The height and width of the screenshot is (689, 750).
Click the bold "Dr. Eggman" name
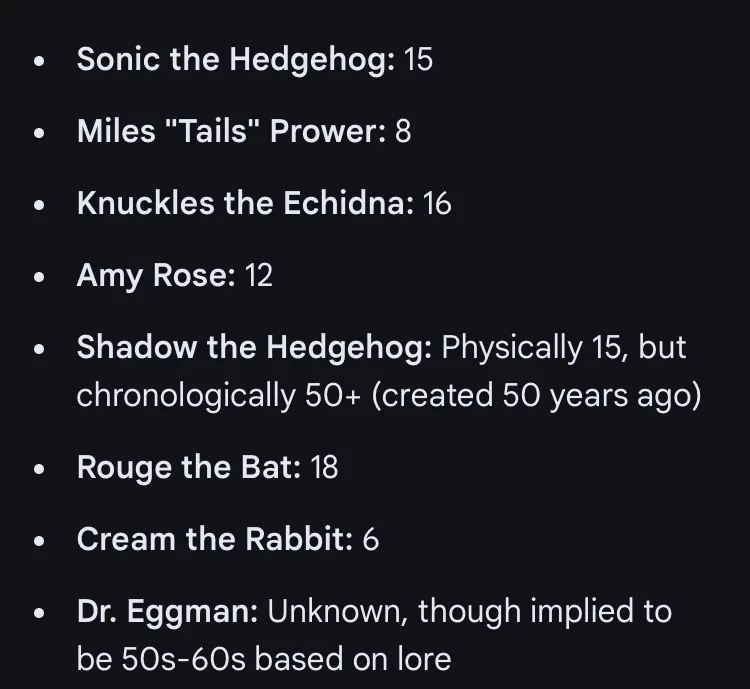click(167, 611)
